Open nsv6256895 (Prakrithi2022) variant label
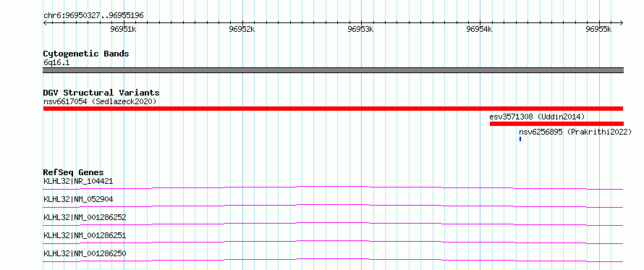The height and width of the screenshot is (270, 644). 575,132
